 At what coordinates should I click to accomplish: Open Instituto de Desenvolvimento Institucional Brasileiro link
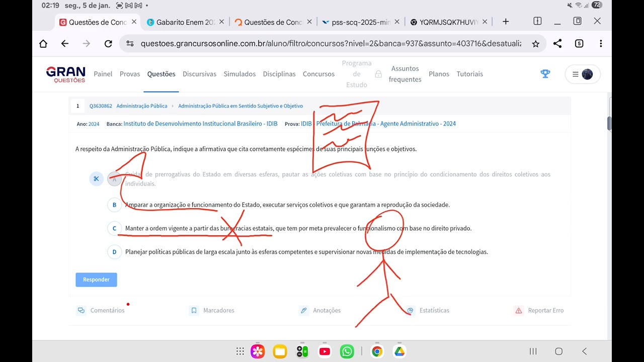point(200,124)
